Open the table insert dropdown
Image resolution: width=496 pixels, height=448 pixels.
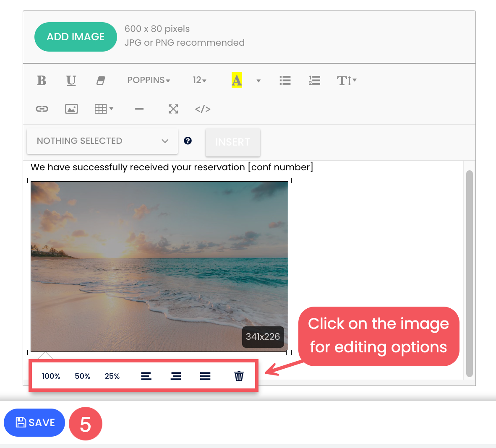[x=104, y=109]
